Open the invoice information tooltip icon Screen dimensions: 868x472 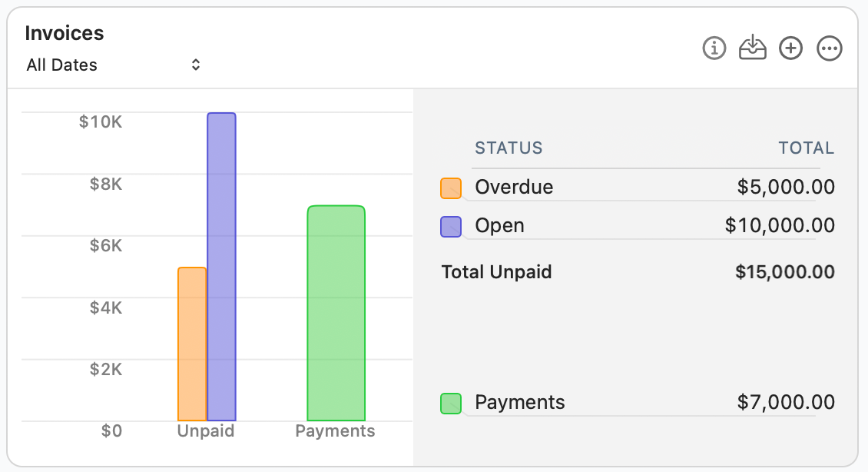click(x=714, y=48)
